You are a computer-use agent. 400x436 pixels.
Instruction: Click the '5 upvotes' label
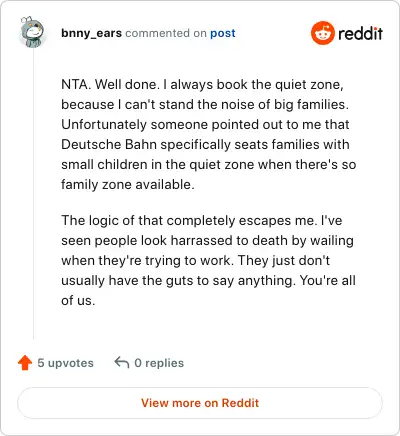coord(65,363)
